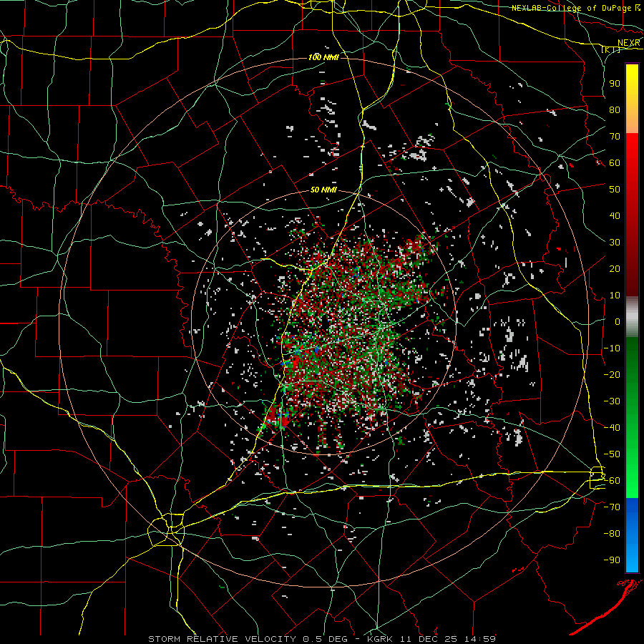Click the -10 value on velocity scale
The height and width of the screenshot is (644, 644).
[612, 348]
